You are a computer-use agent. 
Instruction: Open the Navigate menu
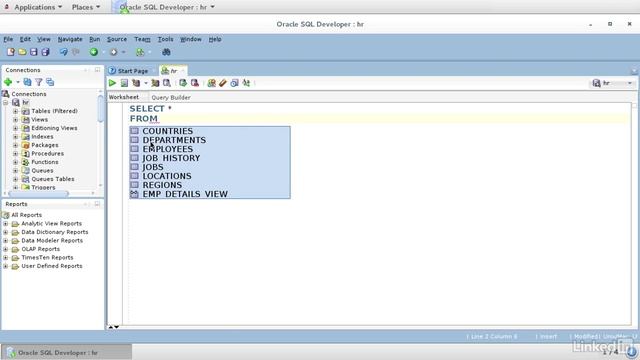(x=70, y=39)
